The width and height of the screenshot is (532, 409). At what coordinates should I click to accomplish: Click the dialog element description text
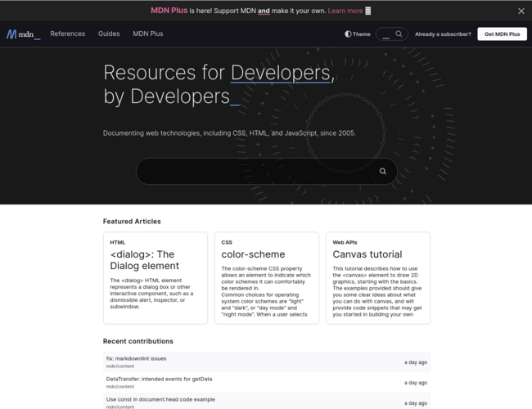(x=151, y=294)
